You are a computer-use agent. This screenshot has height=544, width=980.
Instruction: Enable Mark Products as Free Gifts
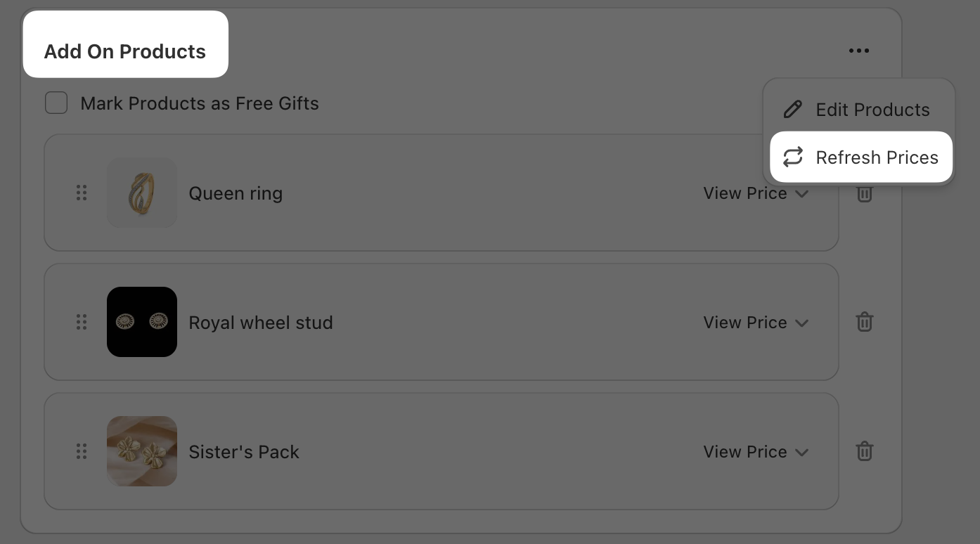(56, 103)
